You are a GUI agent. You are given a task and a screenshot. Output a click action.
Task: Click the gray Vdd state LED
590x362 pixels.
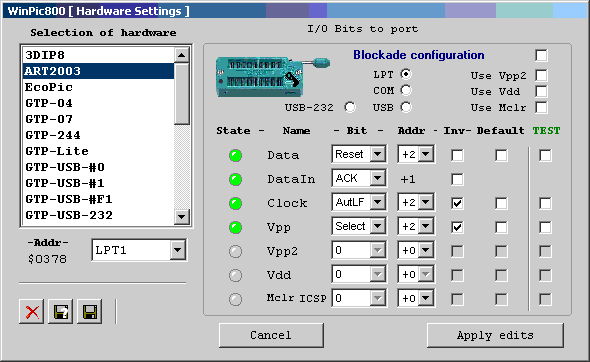point(236,275)
